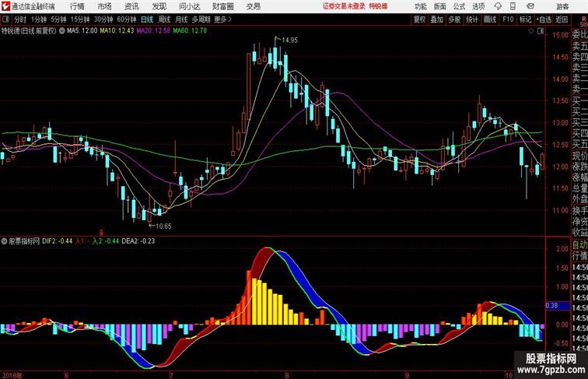The image size is (588, 379).
Task: Click the 特锐德(日线,前复权) chart title
Action: (x=29, y=31)
